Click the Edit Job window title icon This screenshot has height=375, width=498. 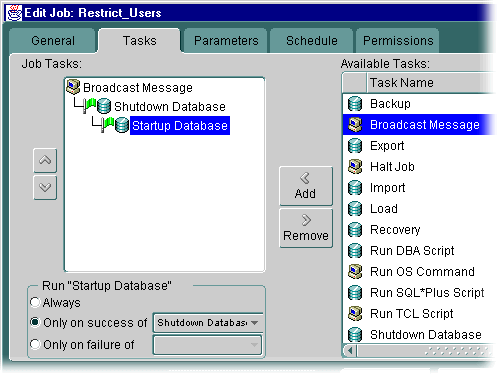tap(14, 13)
